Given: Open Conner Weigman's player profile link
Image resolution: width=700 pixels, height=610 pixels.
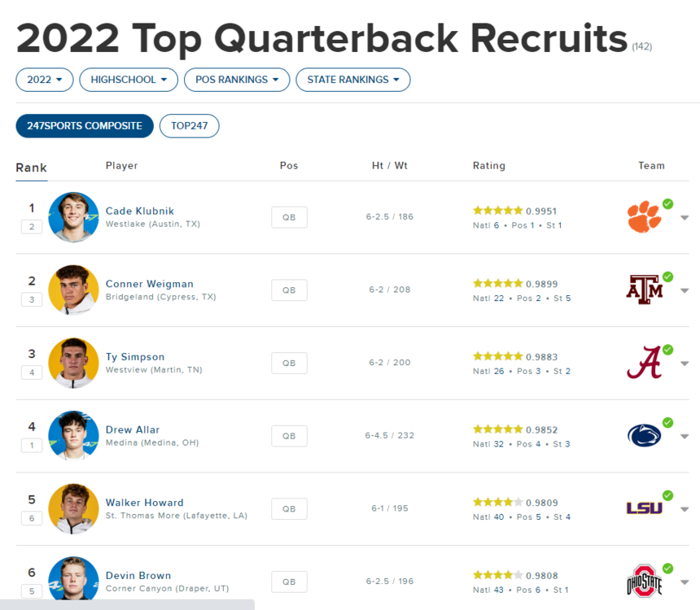Looking at the screenshot, I should (150, 284).
